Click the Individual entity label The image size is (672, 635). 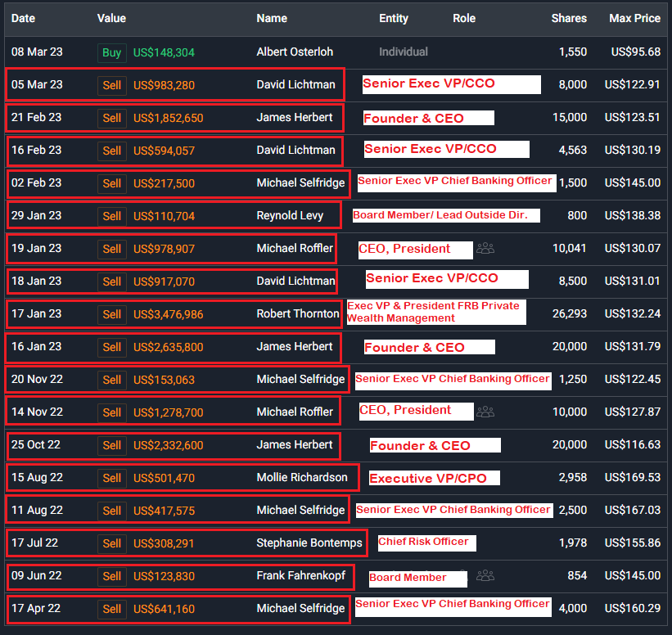point(404,52)
